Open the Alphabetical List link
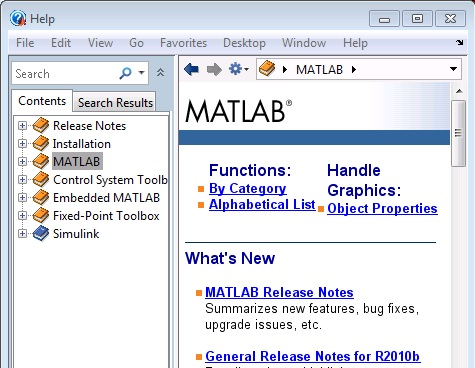Image resolution: width=475 pixels, height=368 pixels. click(x=262, y=204)
